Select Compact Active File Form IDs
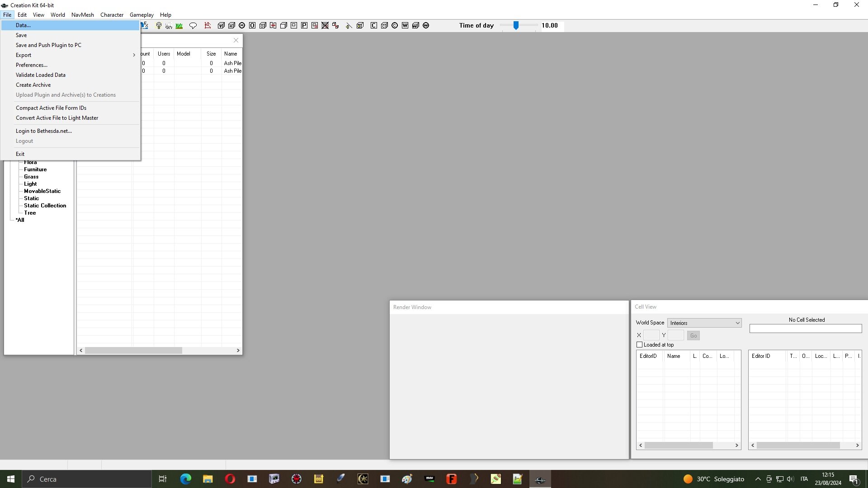 (71, 108)
